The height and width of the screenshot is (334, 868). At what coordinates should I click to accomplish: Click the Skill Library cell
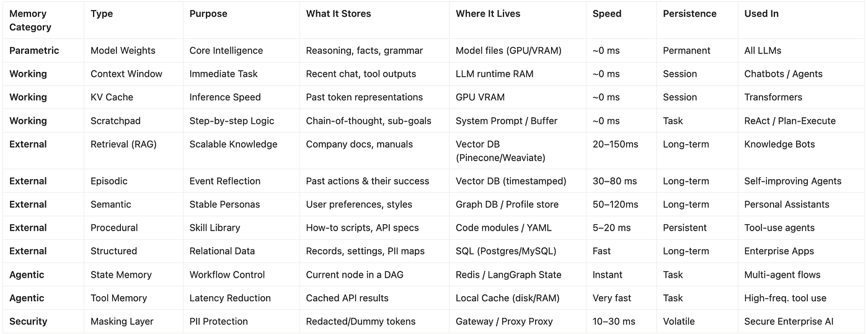[x=215, y=228]
